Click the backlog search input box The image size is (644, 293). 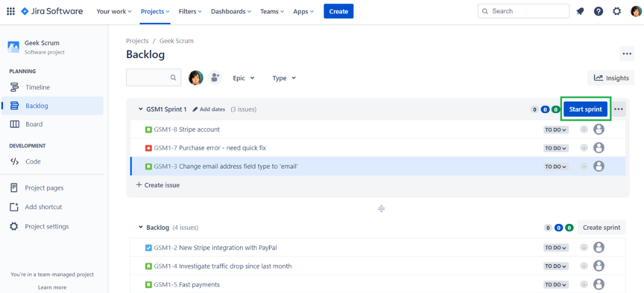(x=153, y=78)
